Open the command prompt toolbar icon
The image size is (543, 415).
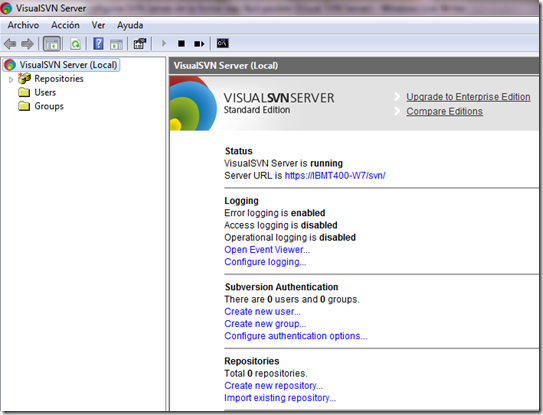(223, 43)
